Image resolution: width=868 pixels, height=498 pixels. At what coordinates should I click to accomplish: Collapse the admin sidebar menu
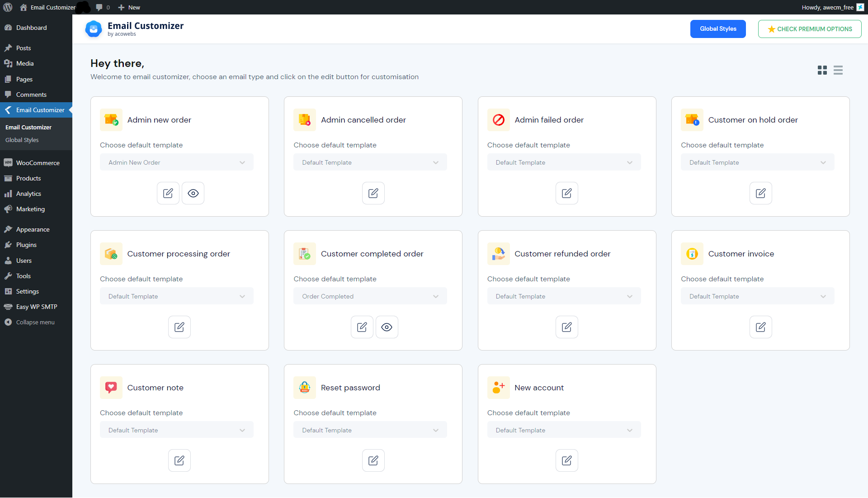pos(36,322)
